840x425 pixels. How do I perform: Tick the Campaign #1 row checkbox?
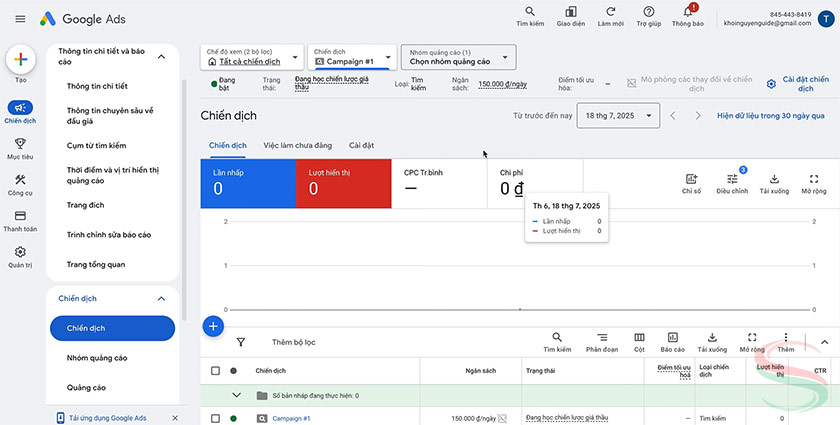215,418
